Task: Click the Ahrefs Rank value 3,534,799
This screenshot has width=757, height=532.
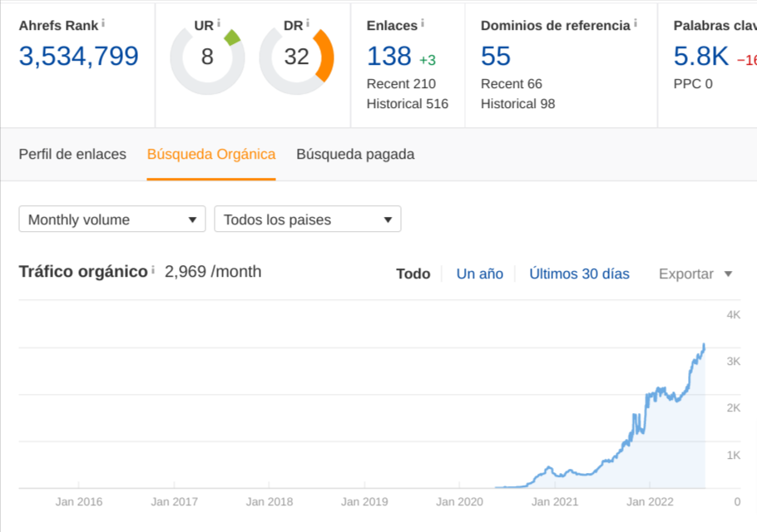Action: coord(79,57)
